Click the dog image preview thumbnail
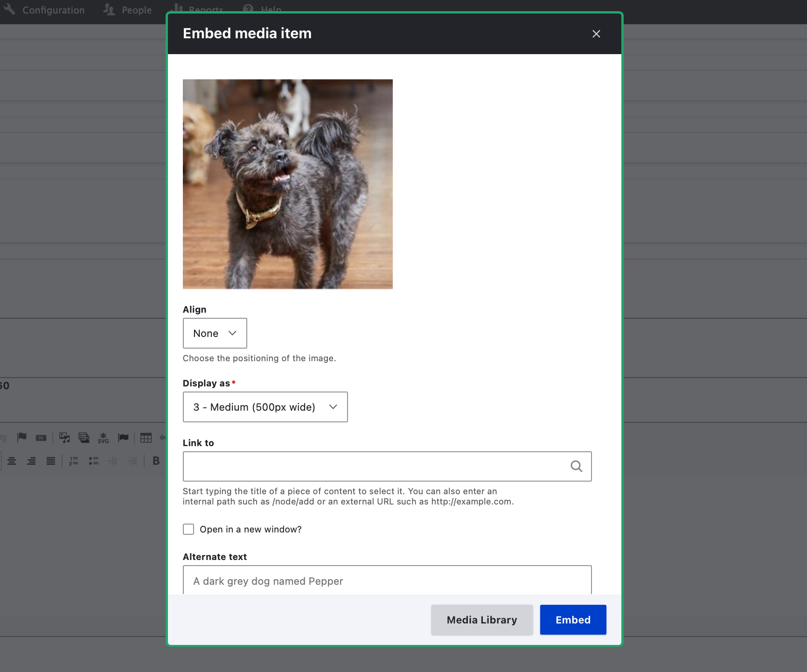The height and width of the screenshot is (672, 807). click(x=287, y=184)
